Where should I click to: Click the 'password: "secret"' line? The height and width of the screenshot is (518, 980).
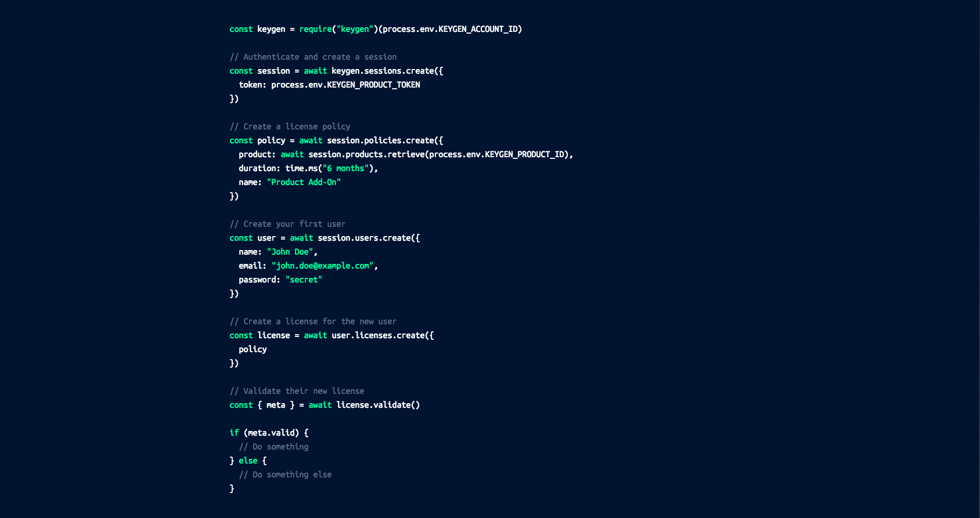tap(280, 280)
